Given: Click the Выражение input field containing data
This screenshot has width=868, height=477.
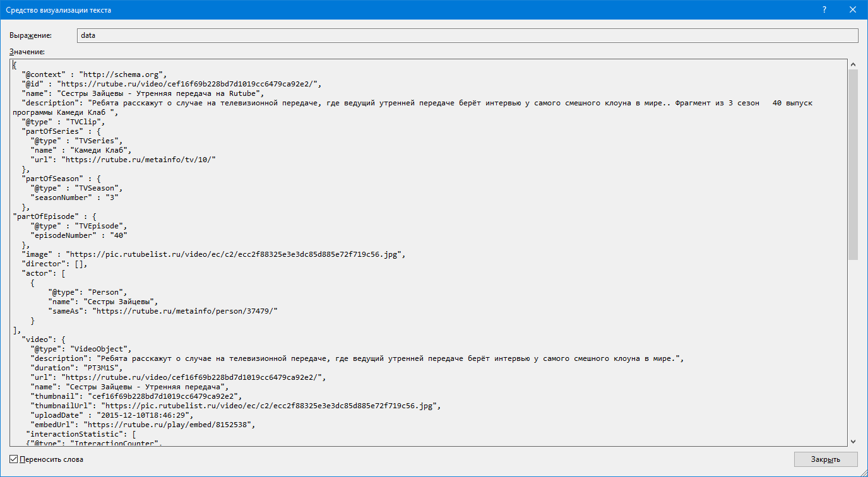Looking at the screenshot, I should 467,36.
